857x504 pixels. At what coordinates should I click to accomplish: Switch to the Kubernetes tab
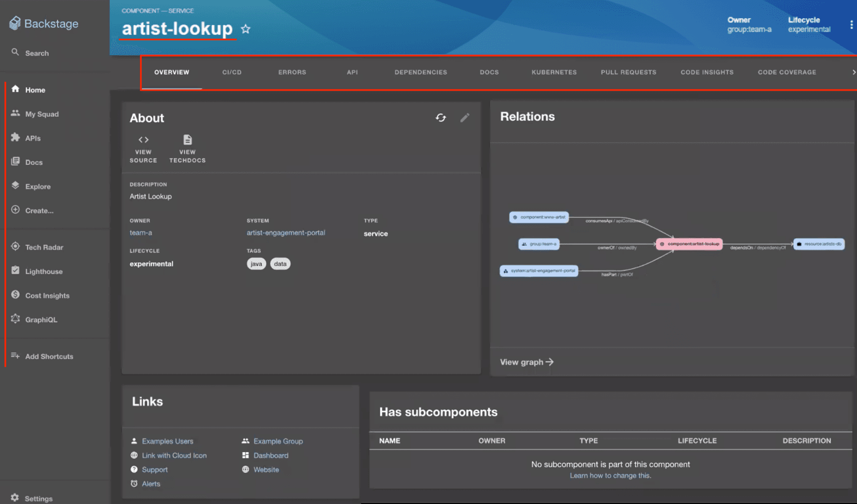(554, 72)
